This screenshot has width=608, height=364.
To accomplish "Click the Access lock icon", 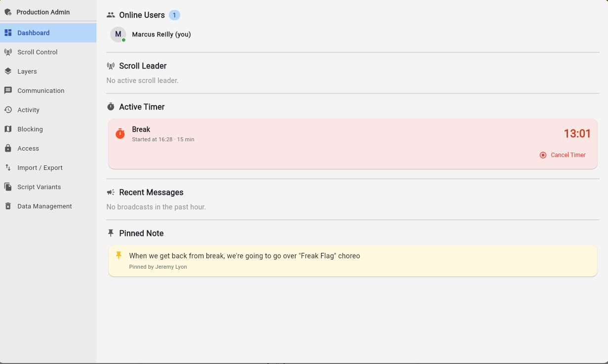I will [x=7, y=148].
